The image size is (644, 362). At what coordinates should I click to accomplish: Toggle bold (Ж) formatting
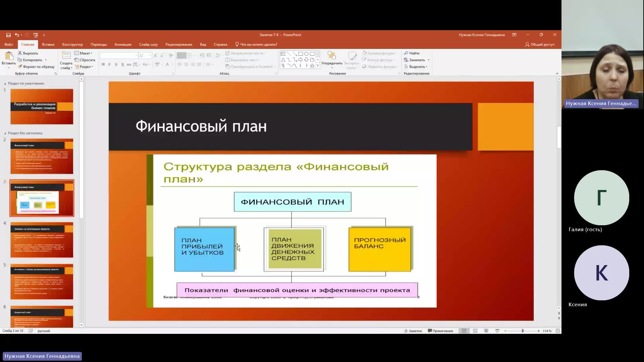(103, 64)
